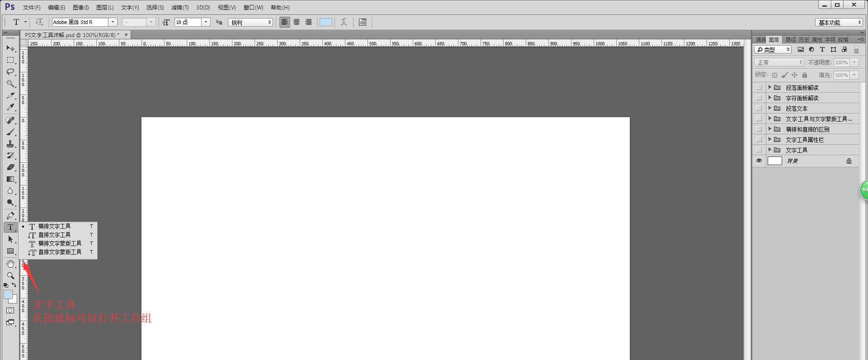Expand the 段落面板解读 layer group
The image size is (868, 360).
coord(769,87)
